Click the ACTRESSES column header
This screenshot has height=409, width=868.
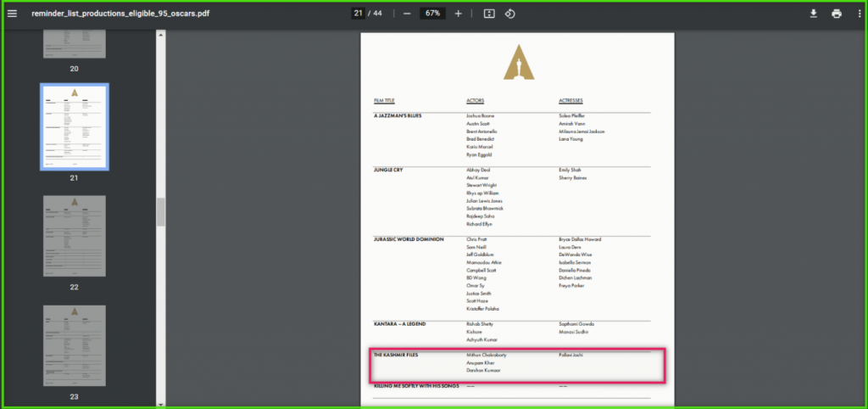pos(570,101)
